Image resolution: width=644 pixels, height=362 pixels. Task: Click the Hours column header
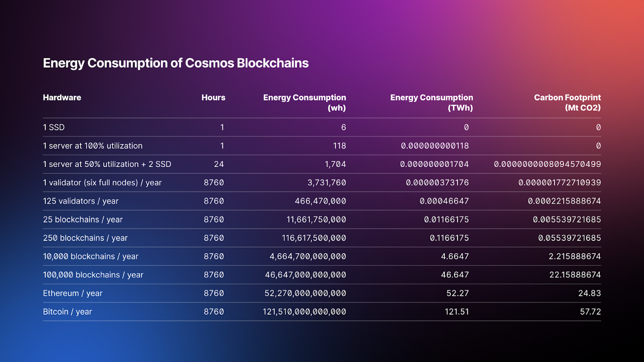(x=213, y=98)
